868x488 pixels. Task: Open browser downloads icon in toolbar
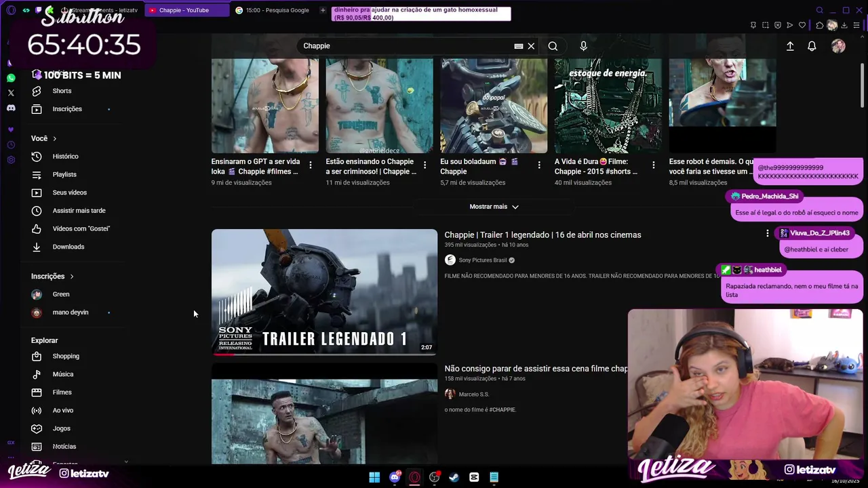(844, 25)
